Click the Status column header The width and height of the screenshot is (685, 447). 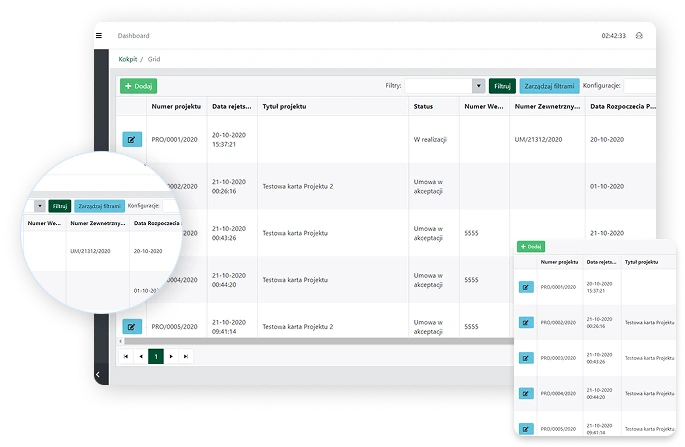click(x=423, y=105)
